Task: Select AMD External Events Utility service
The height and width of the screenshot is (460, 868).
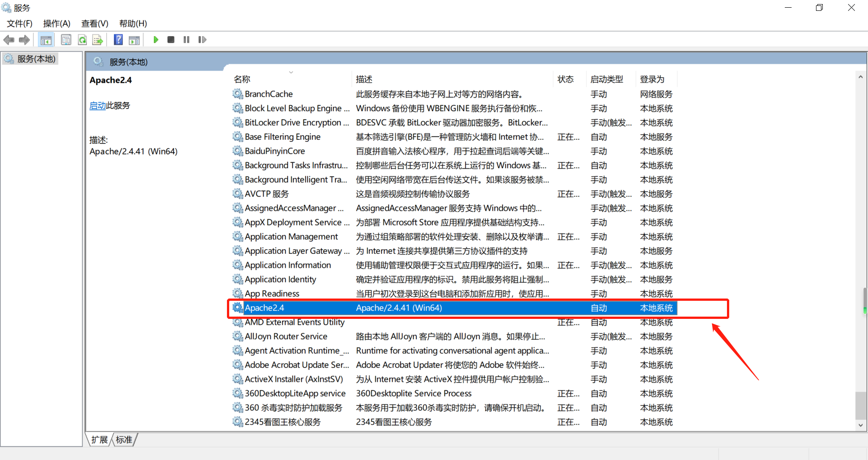Action: [x=454, y=322]
